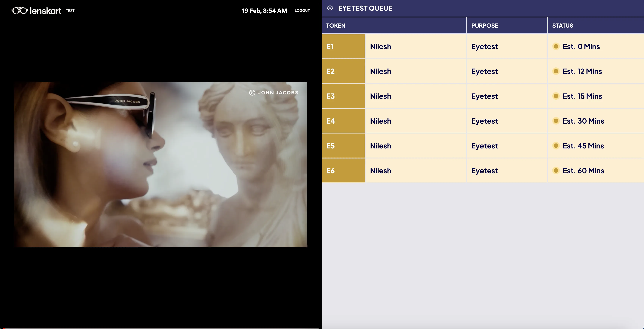Select token E5 badge
This screenshot has height=329, width=644.
pyautogui.click(x=343, y=146)
